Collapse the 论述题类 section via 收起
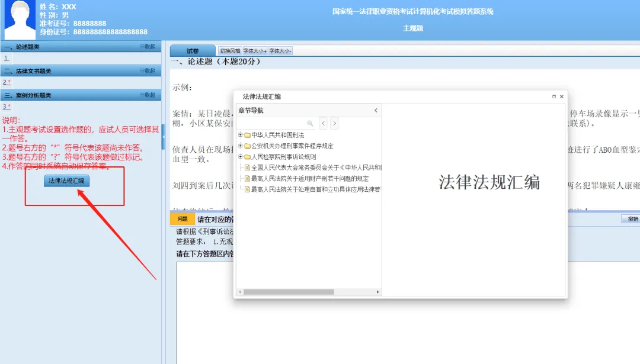This screenshot has height=364, width=640. pos(148,47)
